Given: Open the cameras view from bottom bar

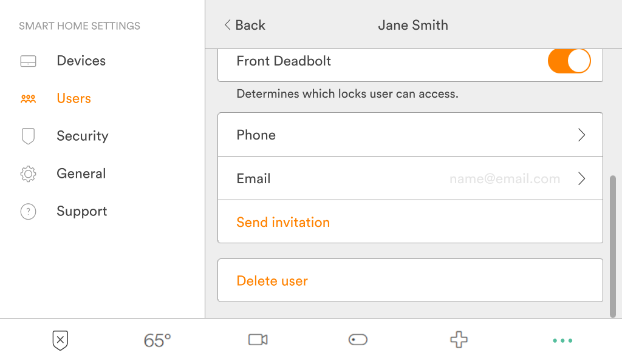Looking at the screenshot, I should (x=258, y=340).
